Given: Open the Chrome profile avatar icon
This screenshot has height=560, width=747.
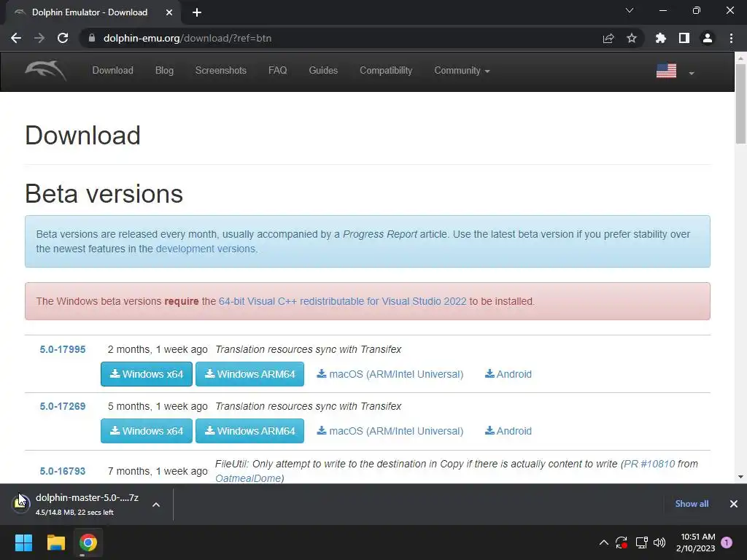Looking at the screenshot, I should [x=708, y=38].
